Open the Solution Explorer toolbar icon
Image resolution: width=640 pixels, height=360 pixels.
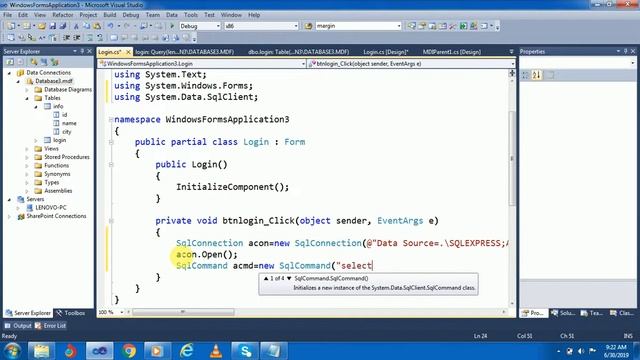[x=412, y=26]
